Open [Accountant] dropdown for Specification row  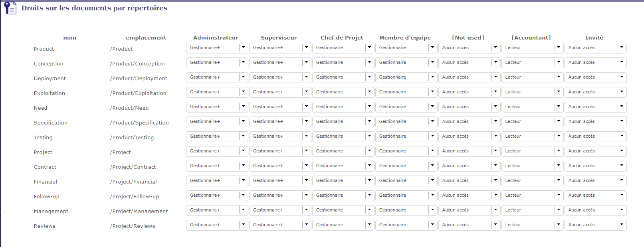[532, 122]
